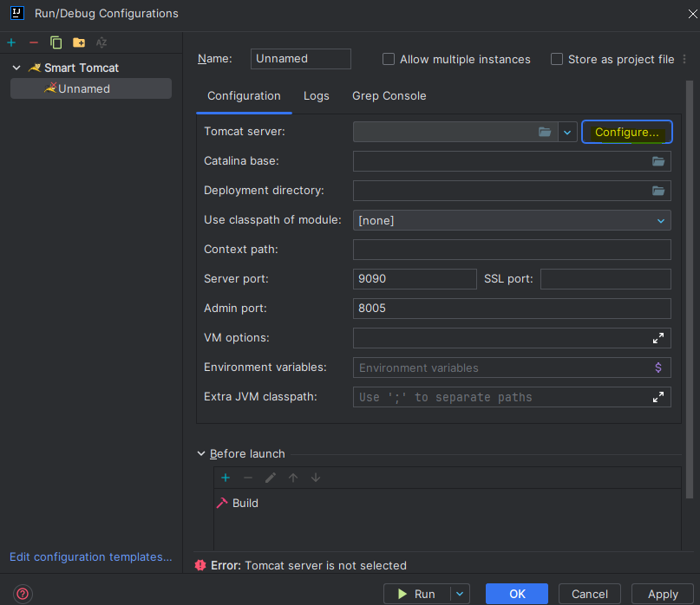The image size is (700, 605).
Task: Expand the Extra JVM classpath field
Action: point(658,397)
